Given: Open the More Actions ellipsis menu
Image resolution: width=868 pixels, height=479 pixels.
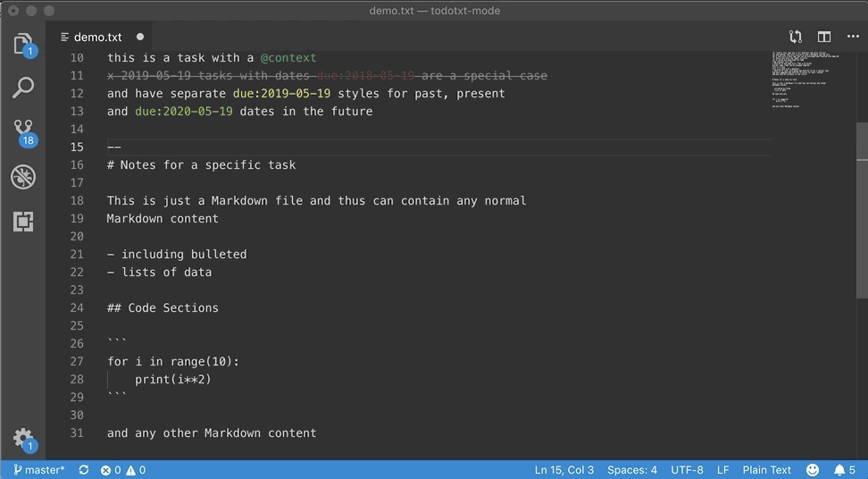Looking at the screenshot, I should [x=853, y=37].
